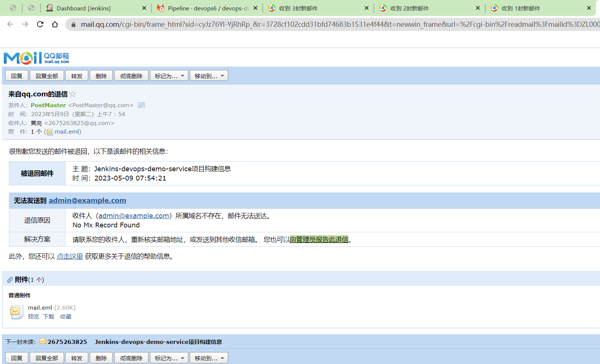The image size is (600, 364).
Task: Click the large mail.eml envelope attachment icon
Action: click(16, 312)
